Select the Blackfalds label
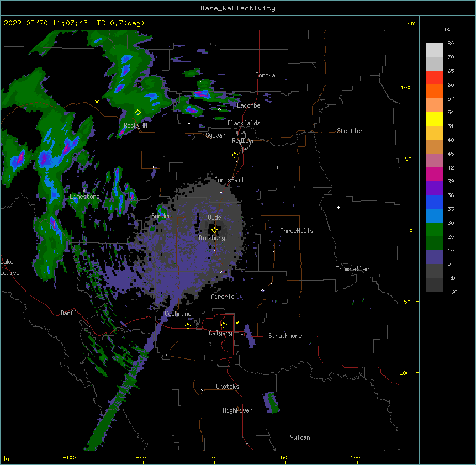This screenshot has height=465, width=476. coord(244,123)
